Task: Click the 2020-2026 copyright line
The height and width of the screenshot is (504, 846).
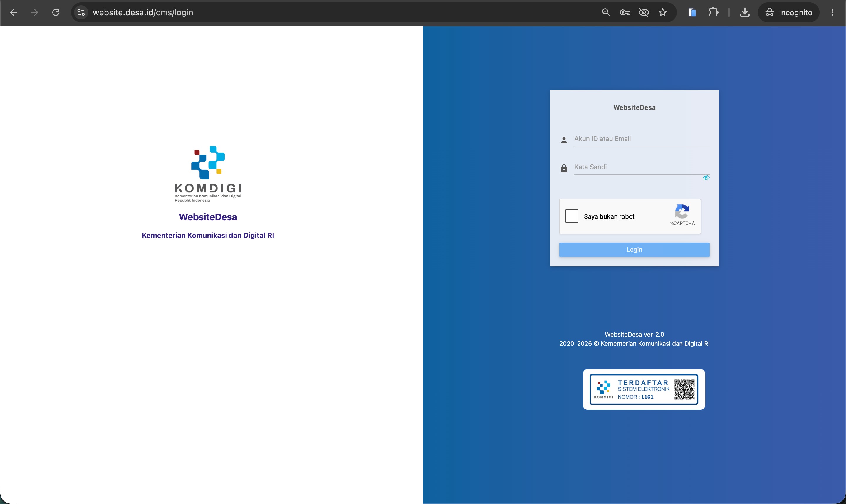Action: point(634,344)
